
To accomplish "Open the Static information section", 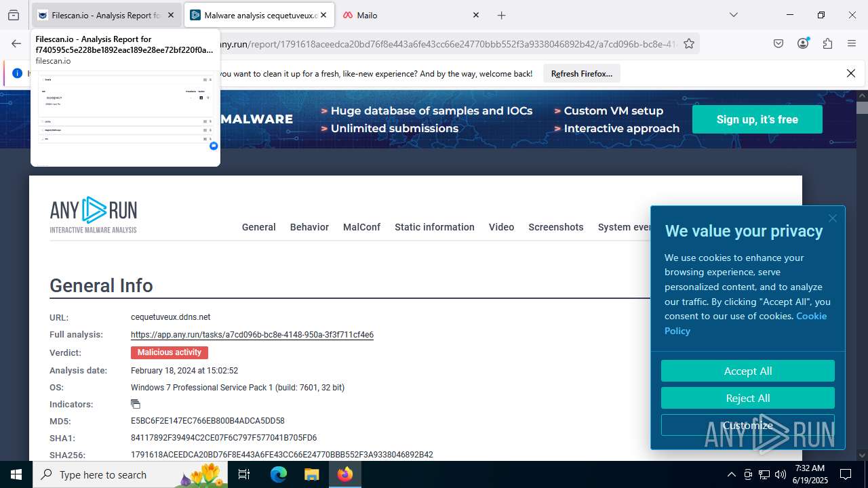I will pos(435,227).
